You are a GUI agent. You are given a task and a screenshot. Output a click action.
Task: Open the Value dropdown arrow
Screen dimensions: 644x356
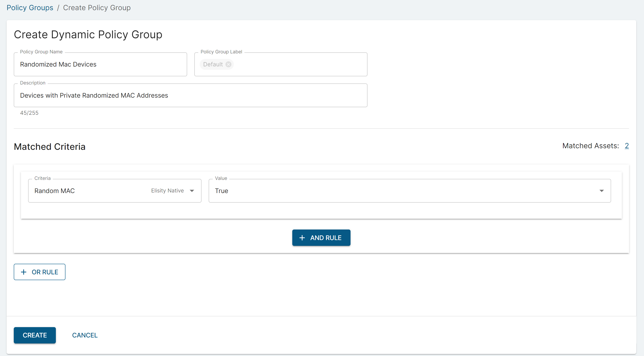[x=602, y=191]
